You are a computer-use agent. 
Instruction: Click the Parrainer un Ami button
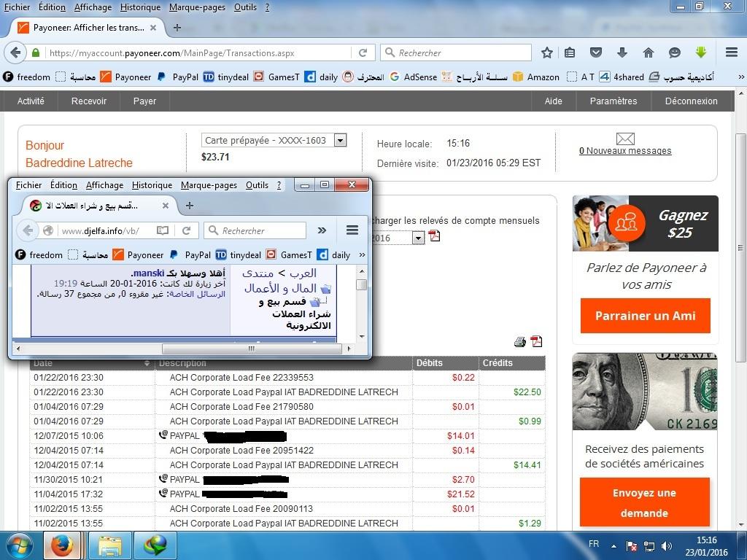645,316
